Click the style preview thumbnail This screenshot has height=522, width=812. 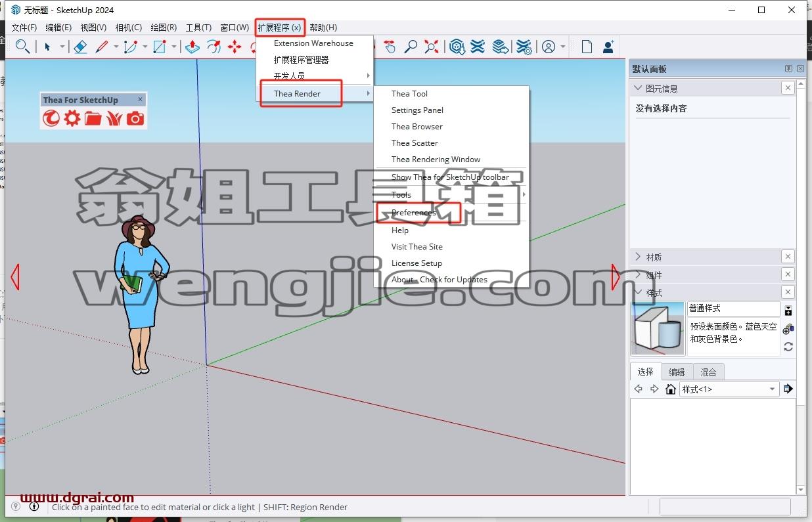pyautogui.click(x=658, y=328)
